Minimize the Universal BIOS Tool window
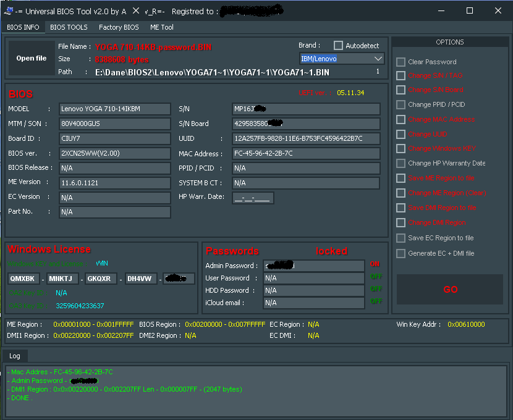This screenshot has width=513, height=420. click(441, 10)
